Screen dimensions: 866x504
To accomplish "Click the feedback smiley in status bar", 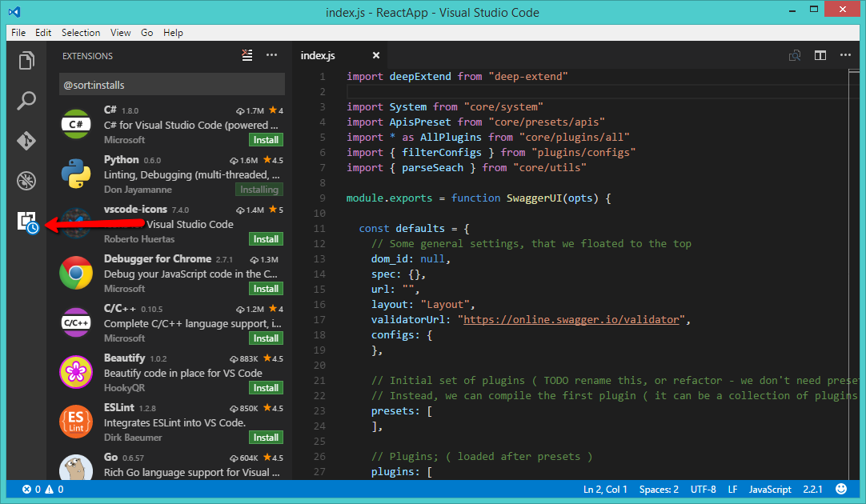I will [x=841, y=489].
